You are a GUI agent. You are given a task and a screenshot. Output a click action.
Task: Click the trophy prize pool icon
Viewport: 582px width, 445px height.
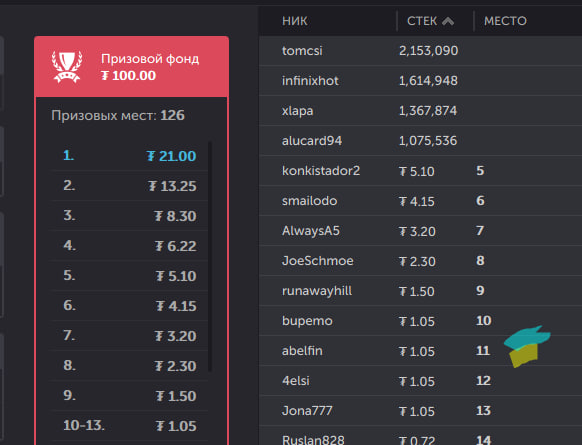pyautogui.click(x=67, y=67)
